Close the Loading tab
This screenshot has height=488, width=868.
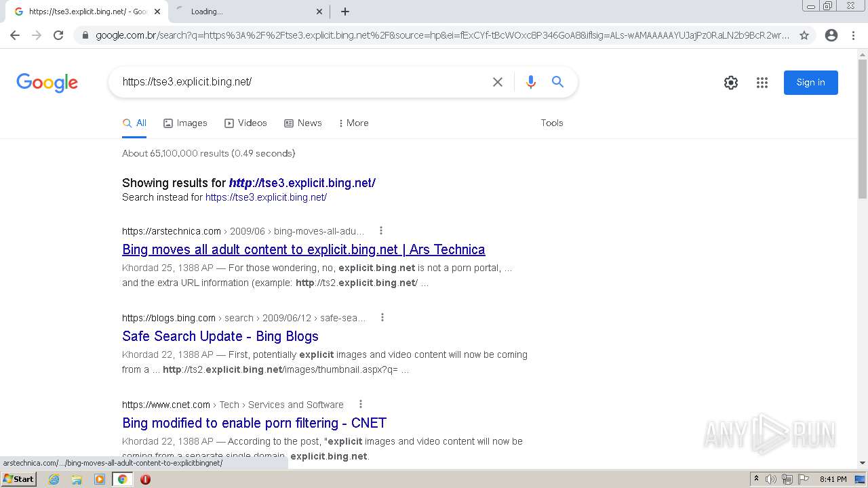(319, 12)
